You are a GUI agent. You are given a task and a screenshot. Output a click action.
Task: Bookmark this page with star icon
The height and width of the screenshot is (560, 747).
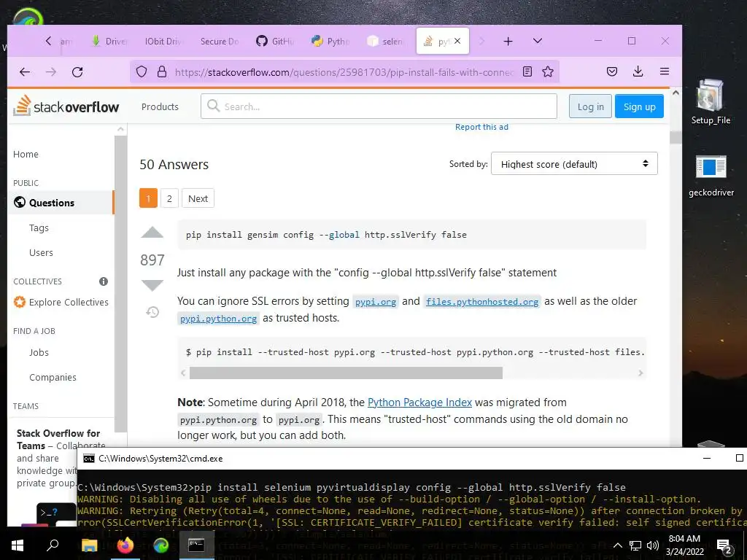tap(548, 72)
